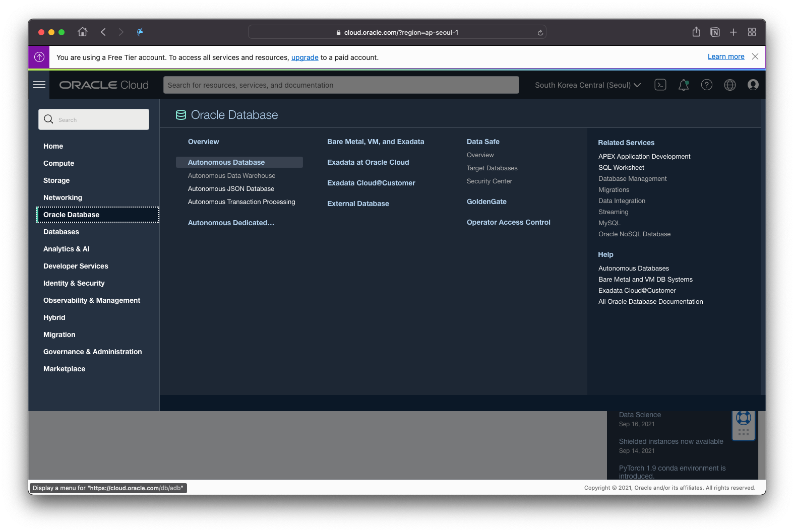Open GoldenGate link
The image size is (794, 532).
pos(486,202)
